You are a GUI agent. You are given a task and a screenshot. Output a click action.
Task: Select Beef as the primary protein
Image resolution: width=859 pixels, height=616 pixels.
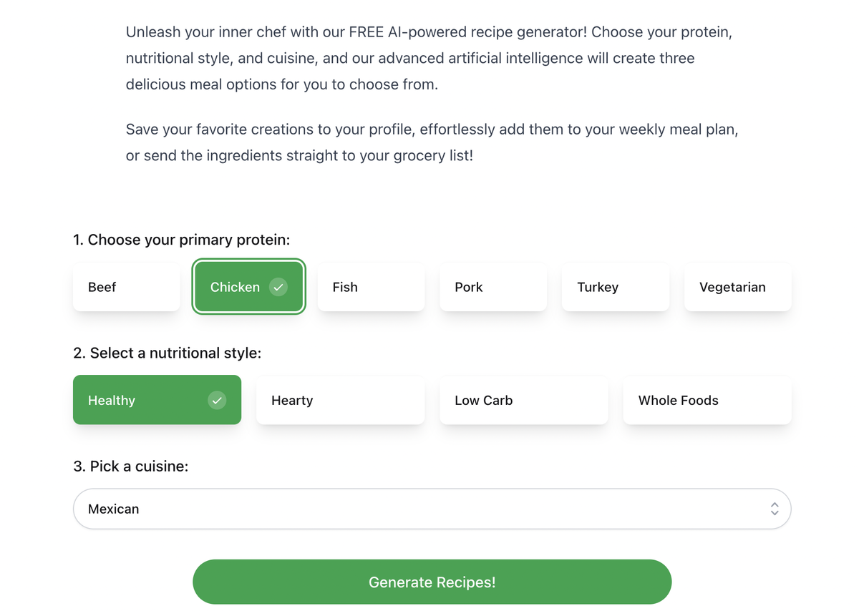pyautogui.click(x=126, y=287)
